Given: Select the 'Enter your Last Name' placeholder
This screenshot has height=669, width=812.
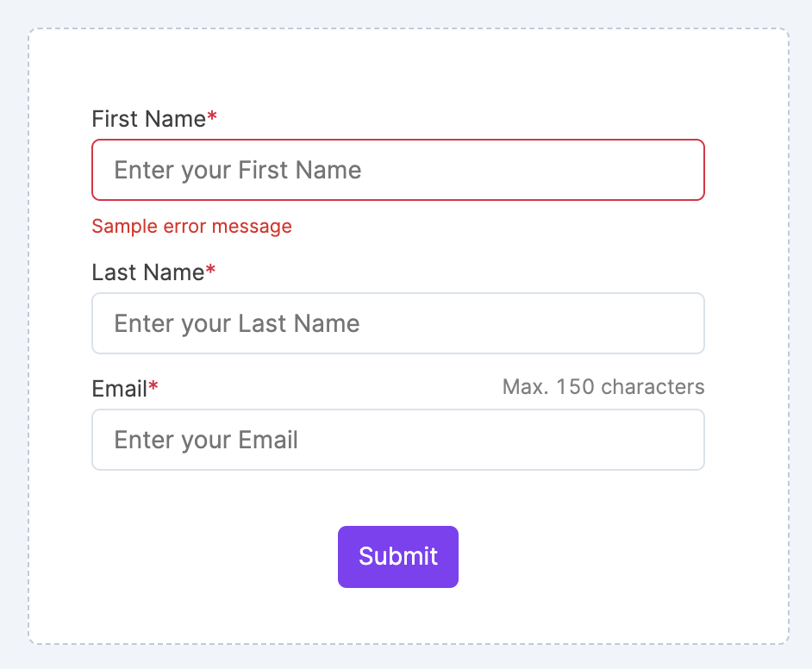Looking at the screenshot, I should (236, 323).
